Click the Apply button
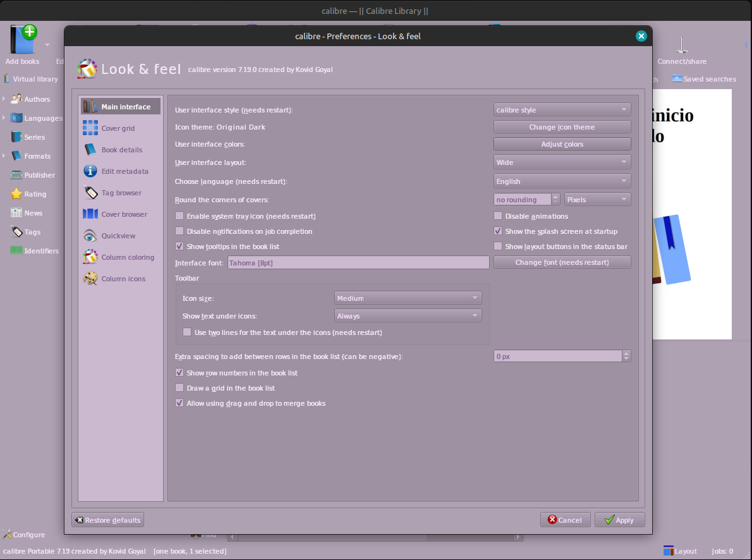The width and height of the screenshot is (752, 560). pyautogui.click(x=619, y=520)
